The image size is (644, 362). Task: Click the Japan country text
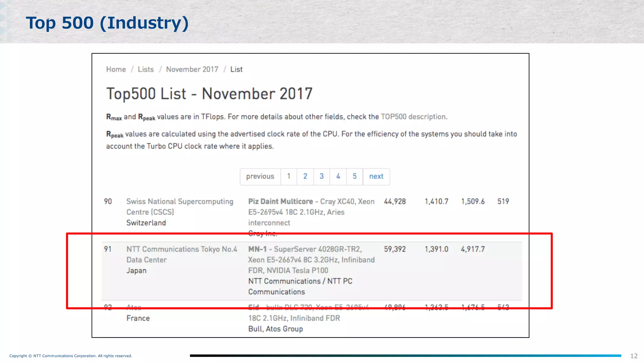136,271
